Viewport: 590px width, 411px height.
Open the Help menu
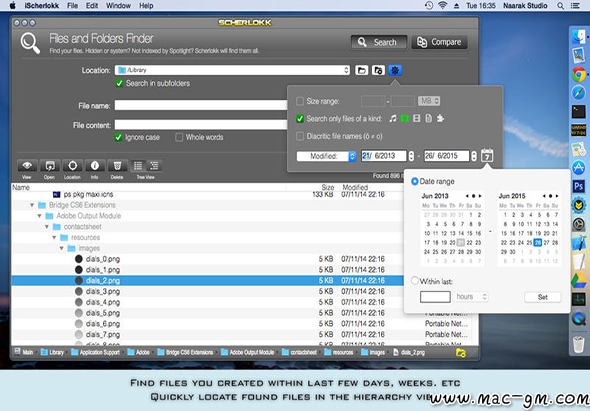(x=146, y=6)
